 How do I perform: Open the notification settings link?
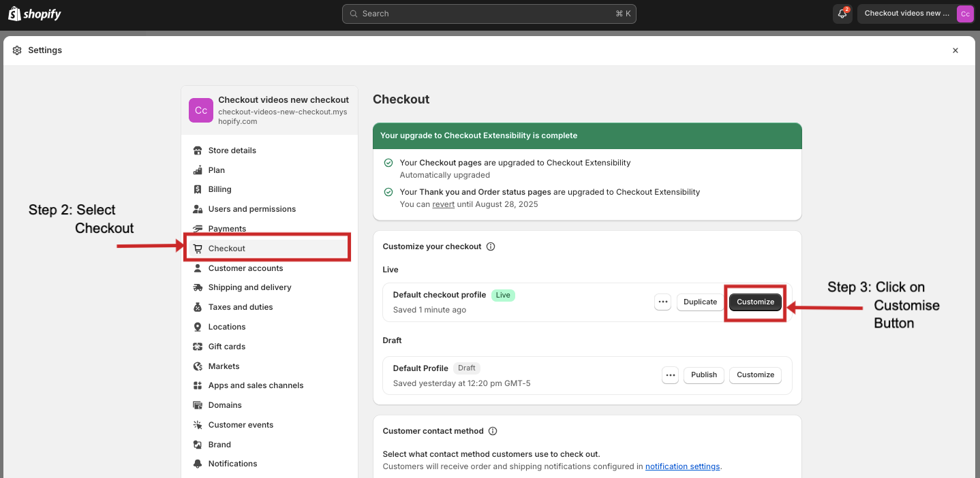pyautogui.click(x=682, y=466)
